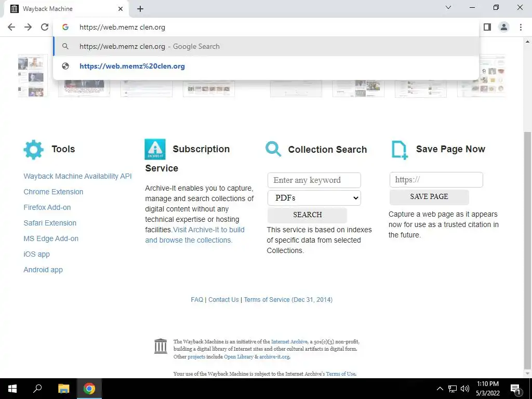
Task: Open Windows taskbar search
Action: 37,389
